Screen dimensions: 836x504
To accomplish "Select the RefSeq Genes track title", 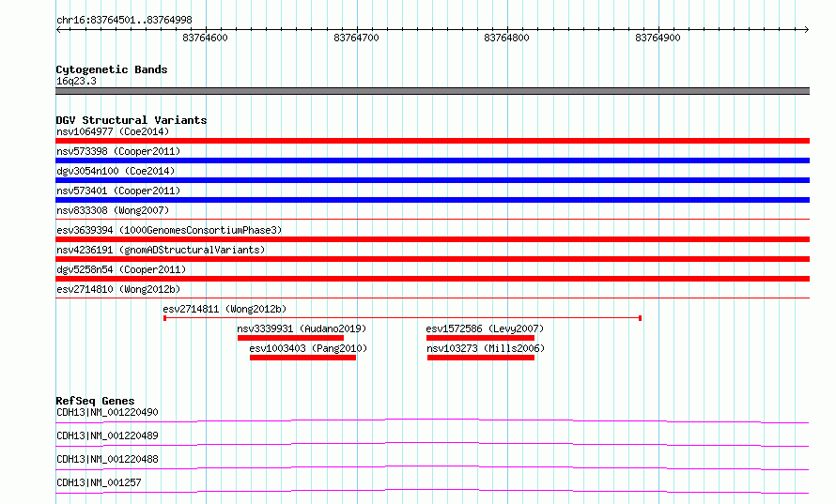I will coord(95,401).
